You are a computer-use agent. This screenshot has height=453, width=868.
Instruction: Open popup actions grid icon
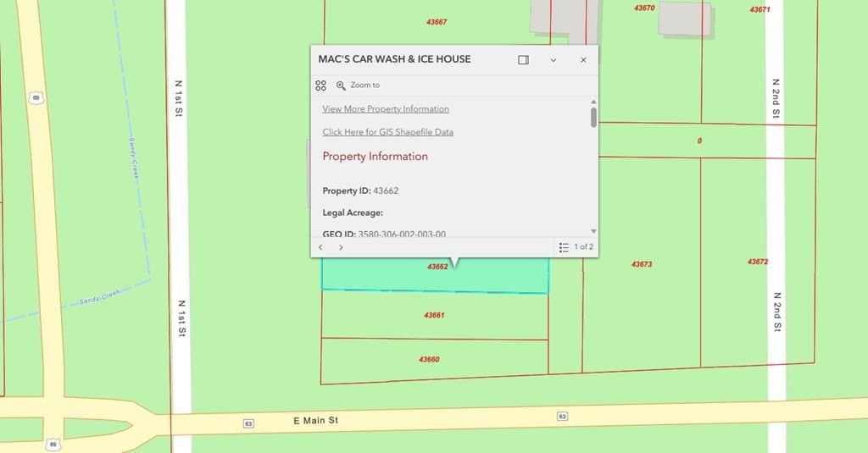tap(320, 86)
